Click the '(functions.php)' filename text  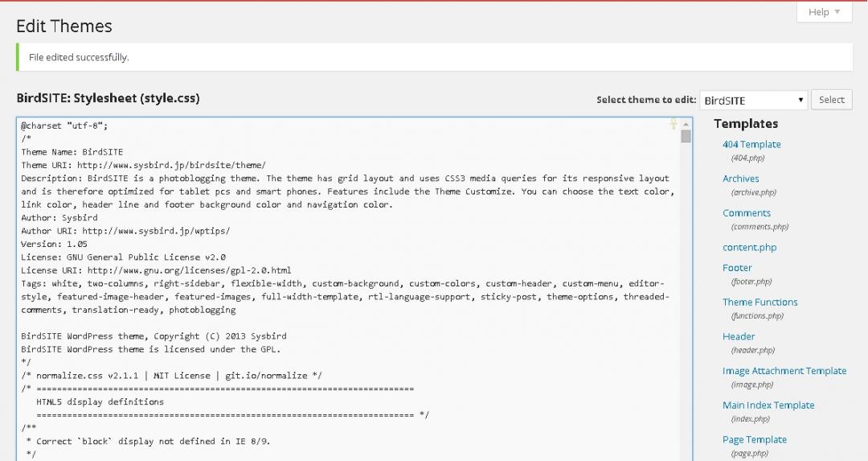pos(757,316)
